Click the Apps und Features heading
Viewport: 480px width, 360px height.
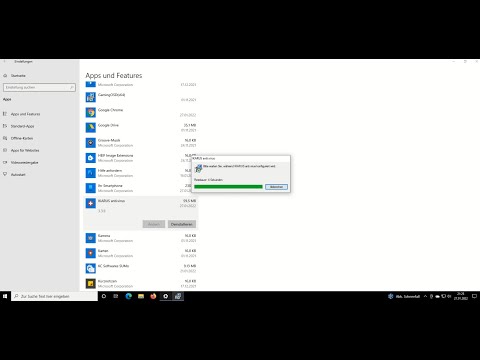[114, 76]
